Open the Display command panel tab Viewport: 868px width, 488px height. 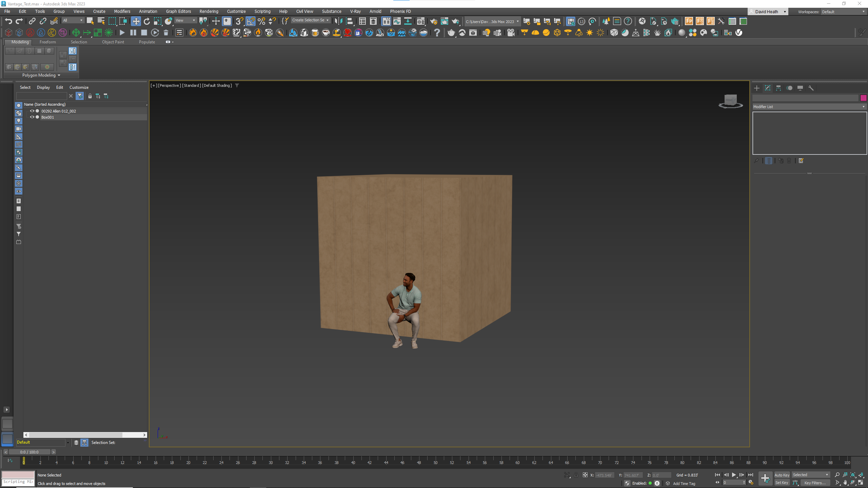pos(800,88)
